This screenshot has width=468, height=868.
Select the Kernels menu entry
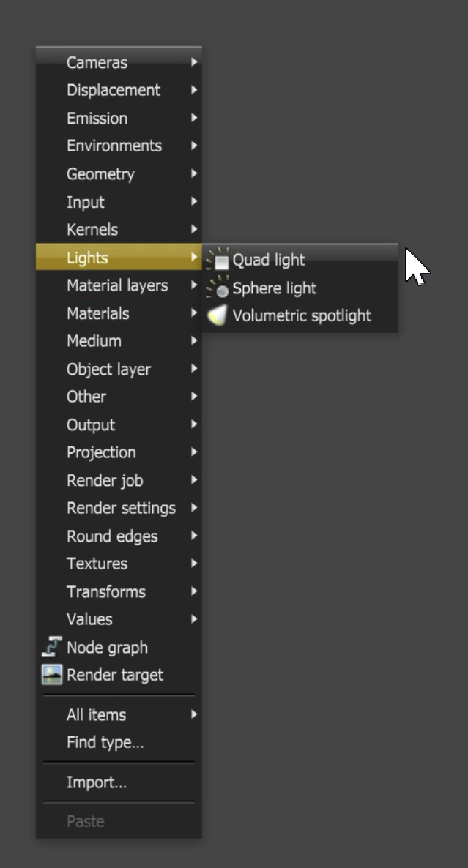92,230
